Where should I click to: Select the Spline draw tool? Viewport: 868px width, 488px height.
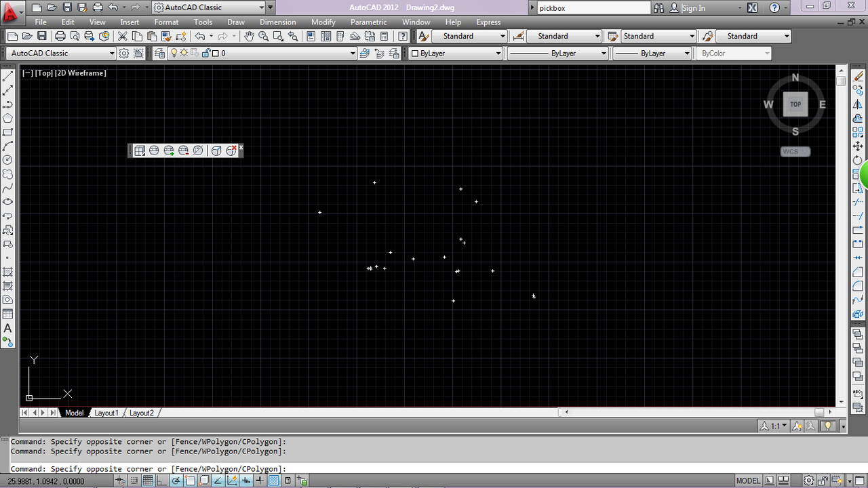point(8,188)
